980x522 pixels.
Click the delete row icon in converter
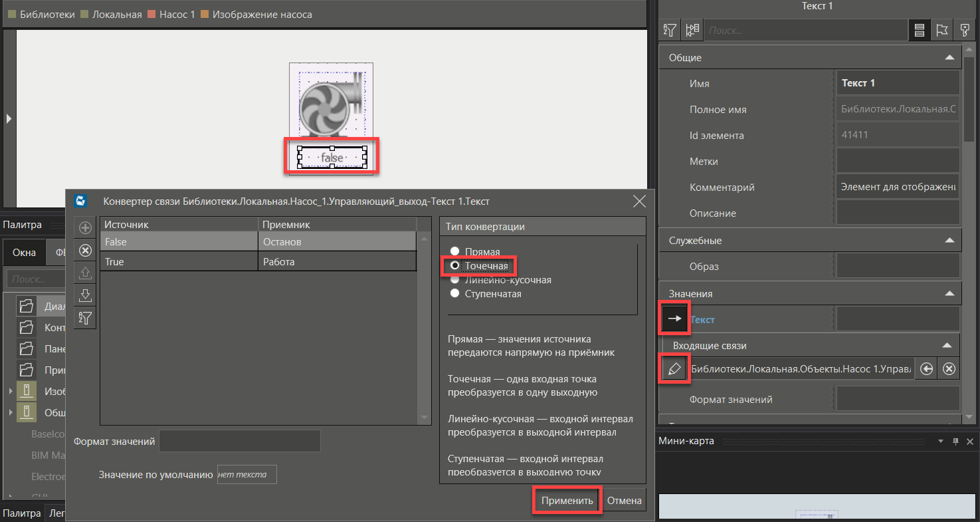pyautogui.click(x=85, y=250)
